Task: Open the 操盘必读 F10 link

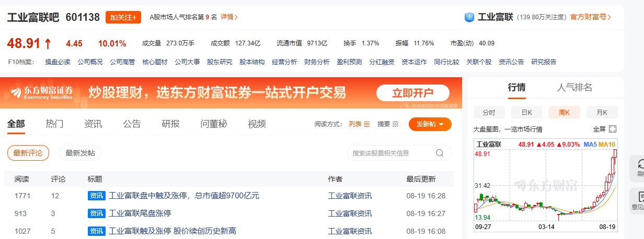Action: click(57, 62)
